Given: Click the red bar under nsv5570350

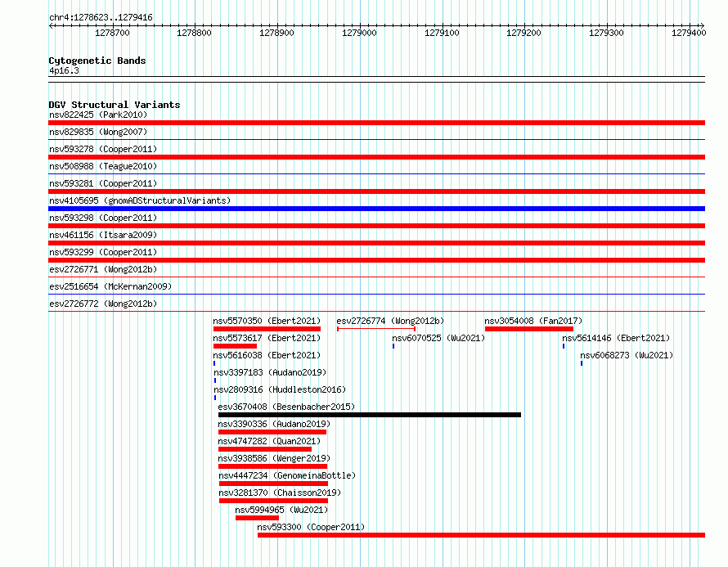Looking at the screenshot, I should [x=267, y=329].
